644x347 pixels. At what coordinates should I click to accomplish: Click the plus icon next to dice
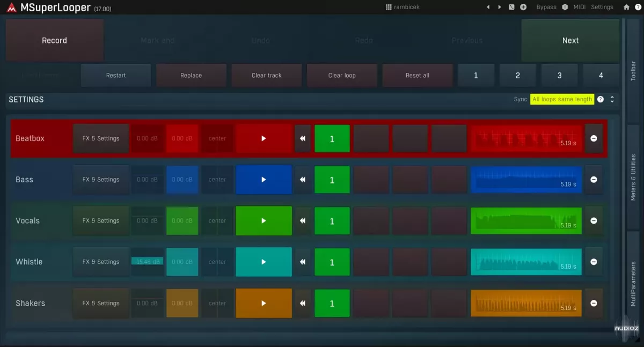tap(523, 7)
